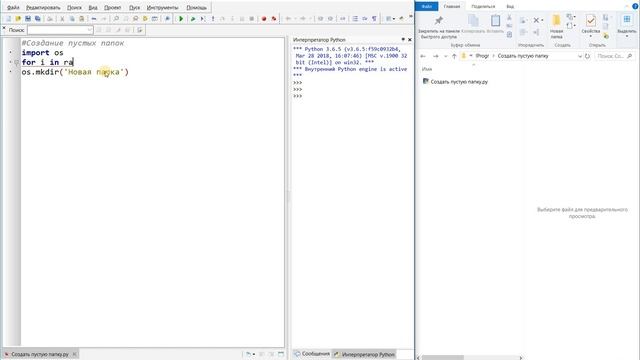Open the search text combo box dropdown
The image size is (640, 360).
pyautogui.click(x=89, y=30)
